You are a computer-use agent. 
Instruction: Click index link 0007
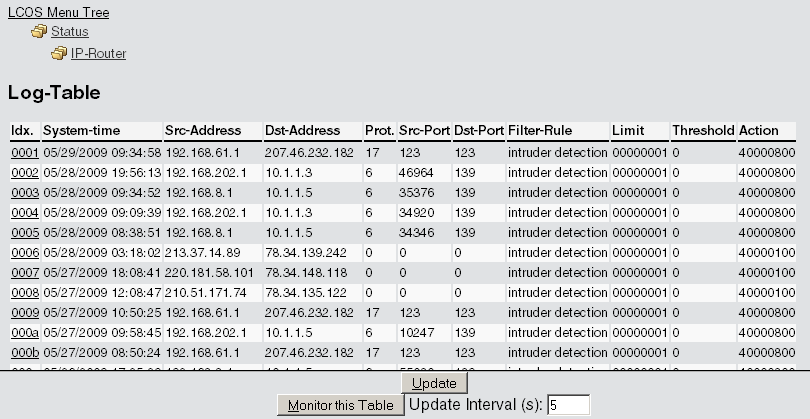click(24, 272)
